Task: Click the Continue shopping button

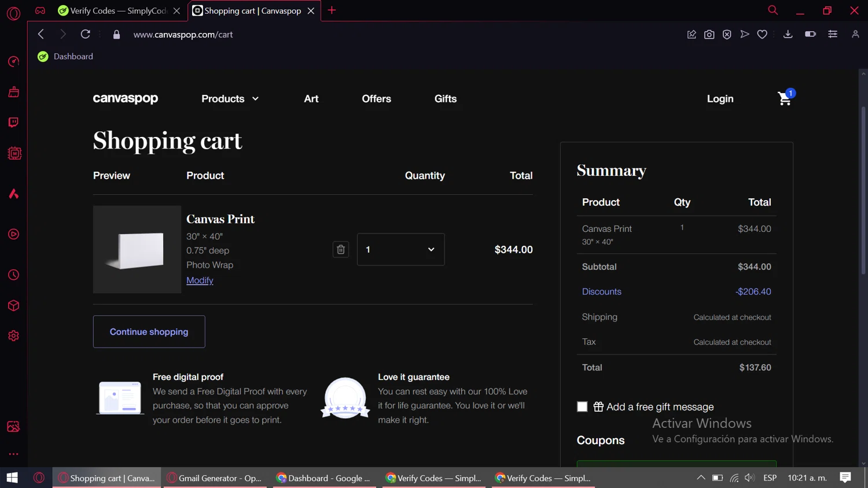Action: pos(149,331)
